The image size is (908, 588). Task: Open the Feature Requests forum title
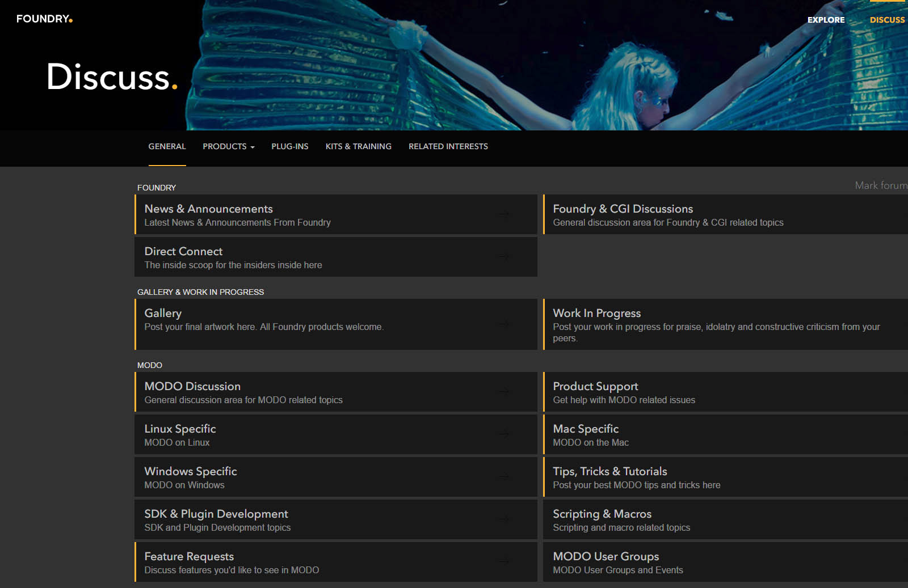(189, 556)
